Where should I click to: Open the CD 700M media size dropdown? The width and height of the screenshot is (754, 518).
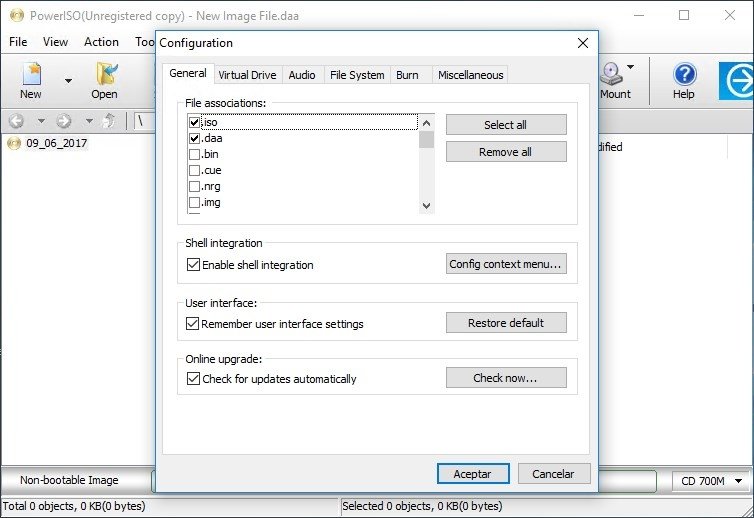tap(738, 480)
